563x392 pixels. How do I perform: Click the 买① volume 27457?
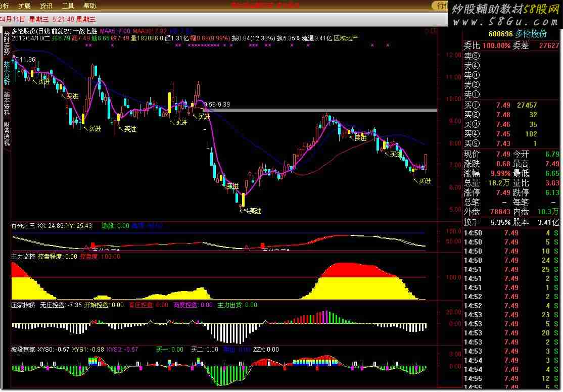pos(527,105)
